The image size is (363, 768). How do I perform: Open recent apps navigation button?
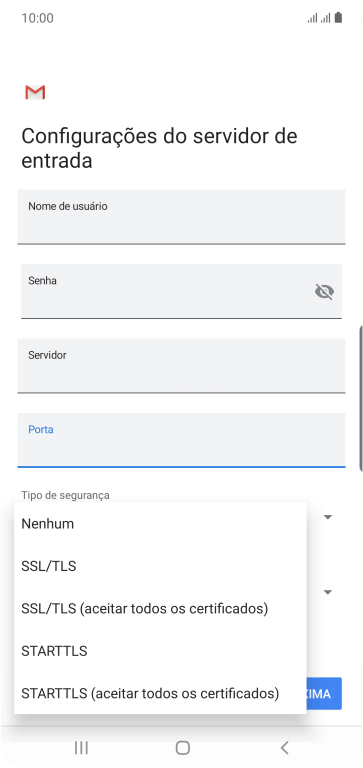[81, 747]
